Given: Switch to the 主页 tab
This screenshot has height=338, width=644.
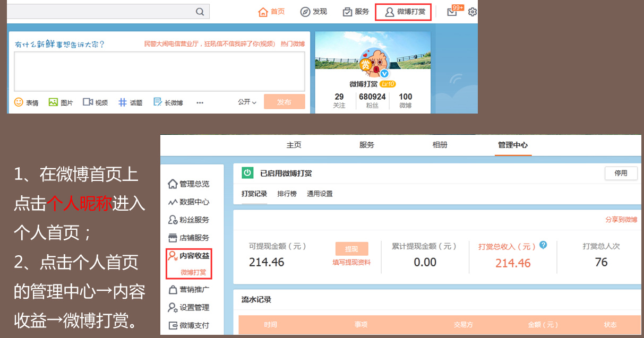Looking at the screenshot, I should 294,145.
